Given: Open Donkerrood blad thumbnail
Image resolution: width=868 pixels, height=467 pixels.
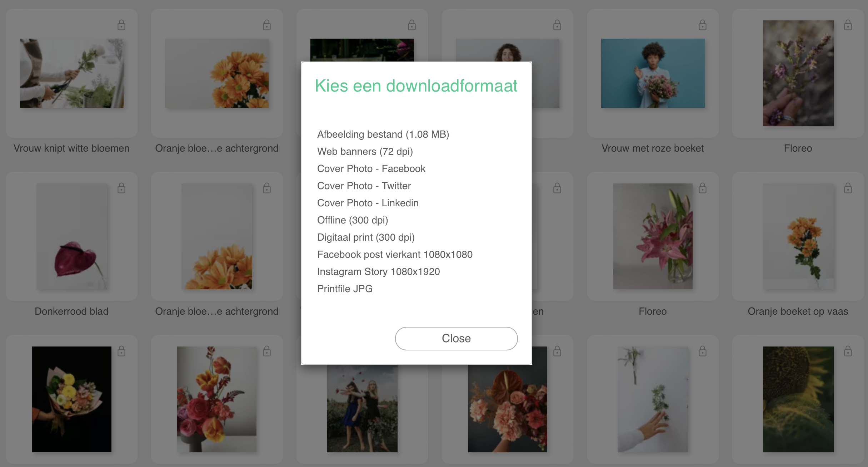Looking at the screenshot, I should [x=72, y=236].
